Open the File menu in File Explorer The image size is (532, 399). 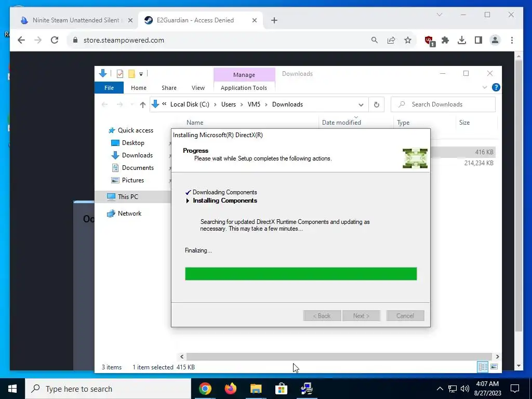coord(109,88)
